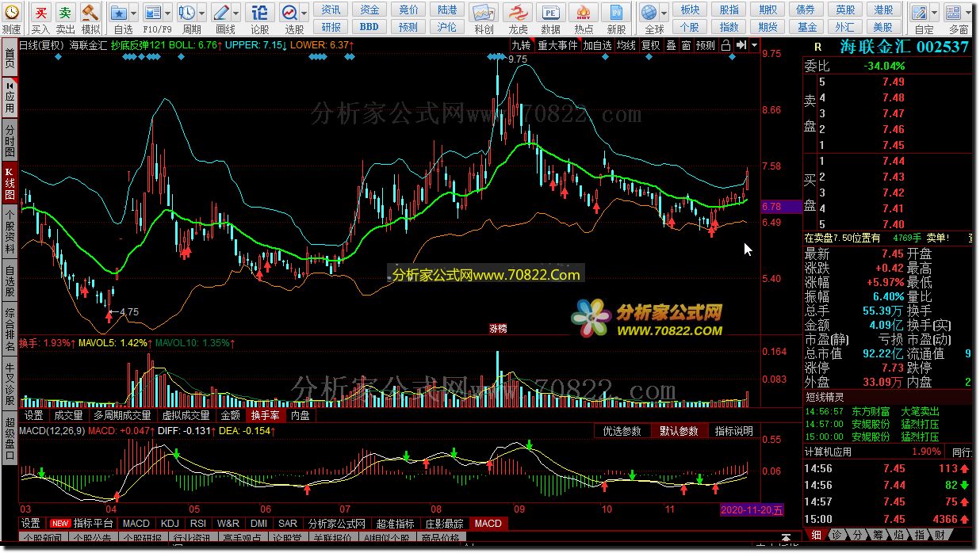Click the 重大事件 major events button
980x553 pixels.
point(557,46)
